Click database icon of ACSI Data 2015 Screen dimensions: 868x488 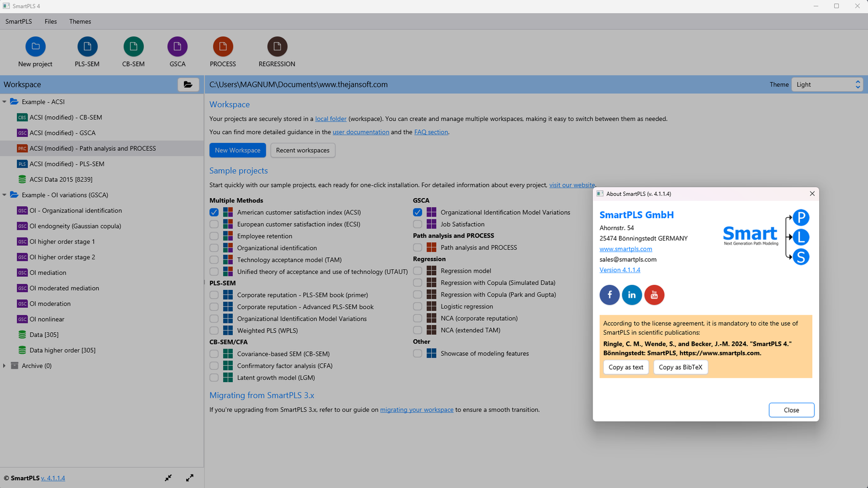(x=22, y=179)
